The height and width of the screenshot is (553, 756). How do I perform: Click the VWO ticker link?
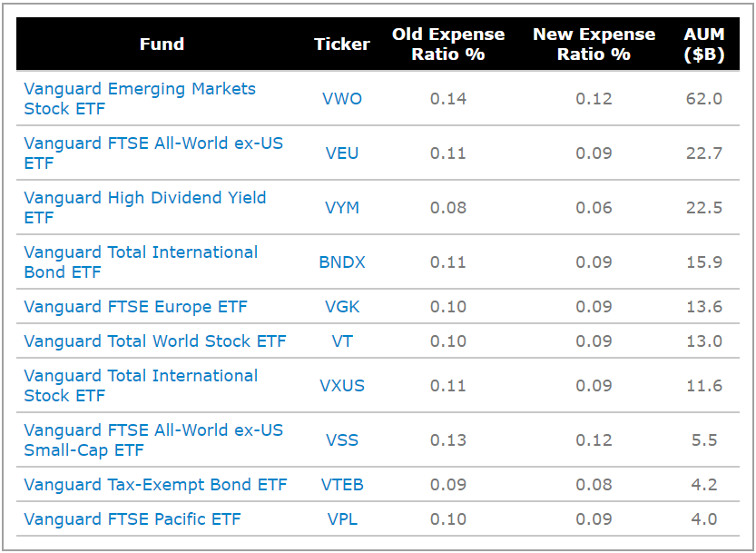coord(342,99)
